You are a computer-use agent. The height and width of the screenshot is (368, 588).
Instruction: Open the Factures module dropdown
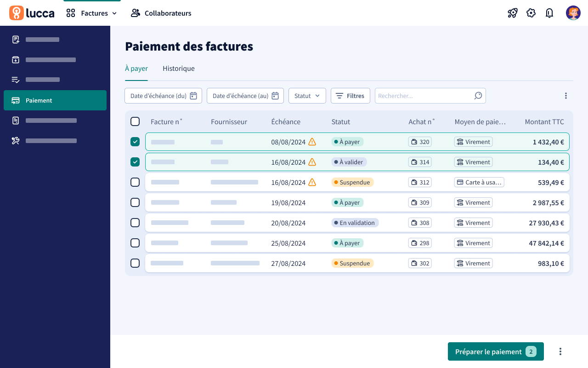(92, 13)
